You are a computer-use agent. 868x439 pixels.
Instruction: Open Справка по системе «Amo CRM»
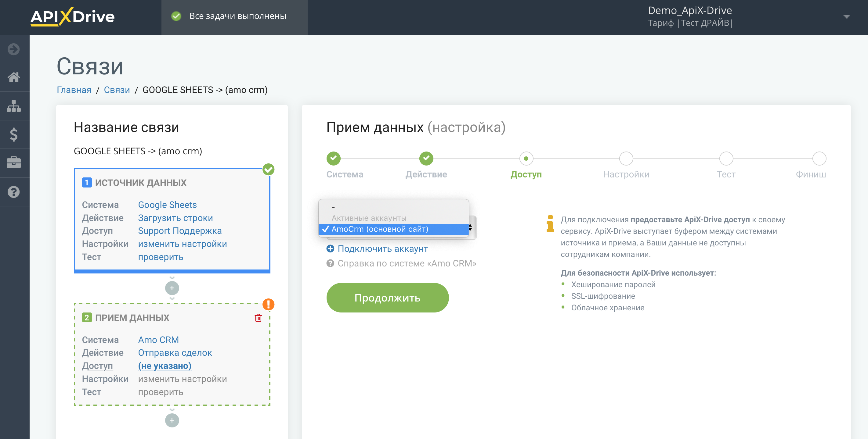[x=407, y=263]
